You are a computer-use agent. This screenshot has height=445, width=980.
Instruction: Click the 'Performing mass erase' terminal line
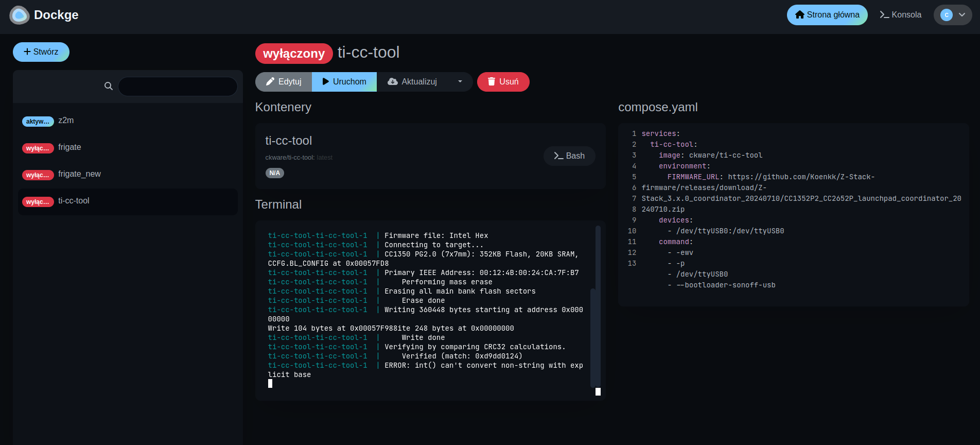tap(447, 282)
